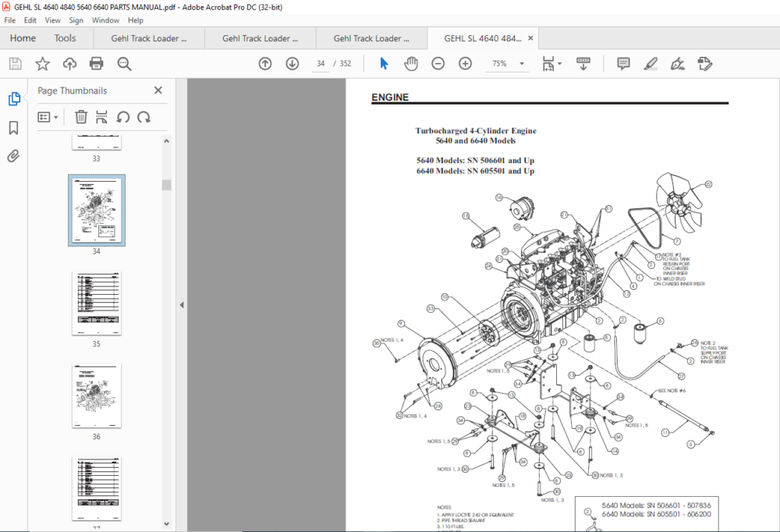780x532 pixels.
Task: Go to next page with down arrow
Action: click(x=292, y=64)
